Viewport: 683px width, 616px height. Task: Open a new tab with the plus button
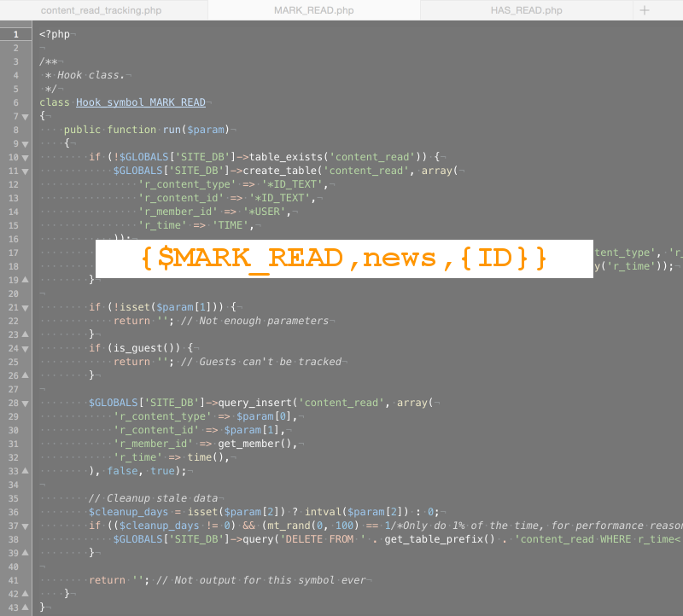[x=645, y=10]
